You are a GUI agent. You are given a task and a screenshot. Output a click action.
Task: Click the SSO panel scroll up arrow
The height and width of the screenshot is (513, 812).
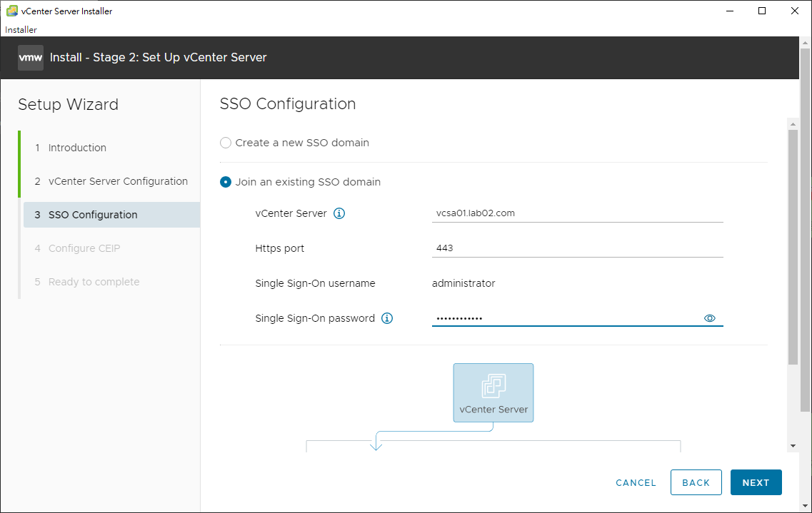793,124
